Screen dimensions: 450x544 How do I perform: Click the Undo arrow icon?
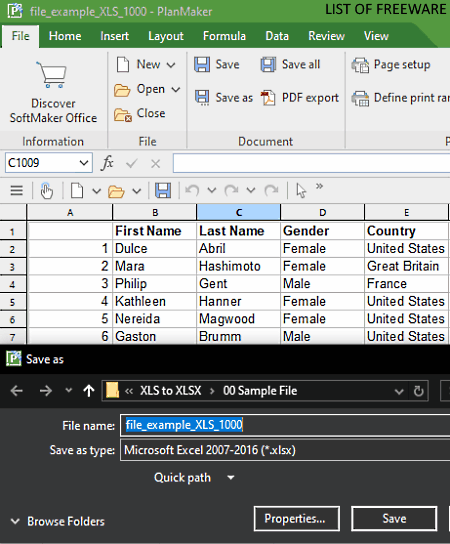[192, 190]
